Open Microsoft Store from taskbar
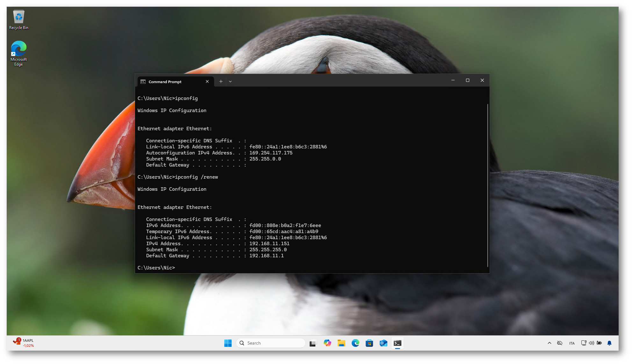Viewport: 632px width, 364px height. click(x=369, y=343)
